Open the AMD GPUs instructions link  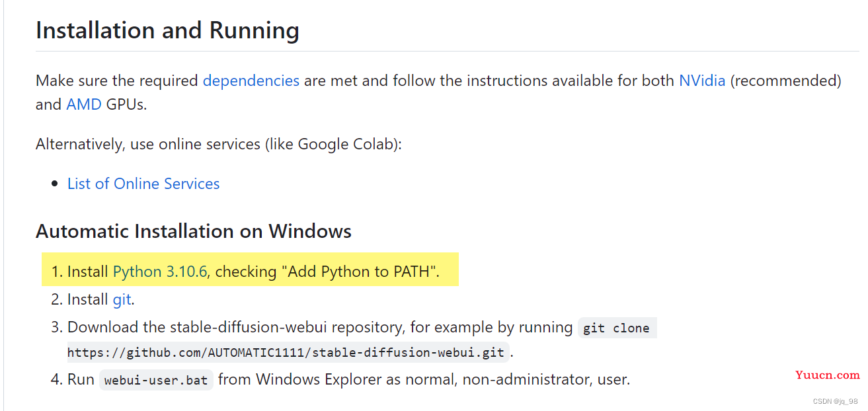click(84, 104)
